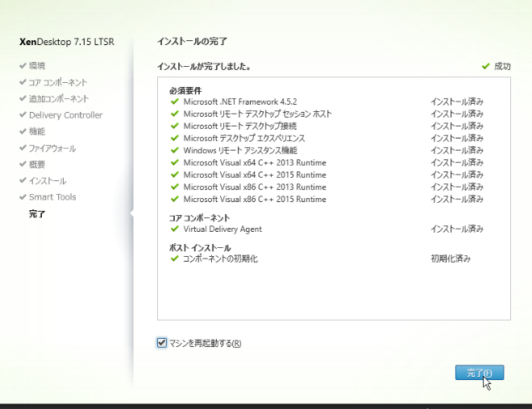Screen dimensions: 532x409
Task: Click checkmark for Visual x86 C++ 2015 Runtime
Action: (175, 199)
